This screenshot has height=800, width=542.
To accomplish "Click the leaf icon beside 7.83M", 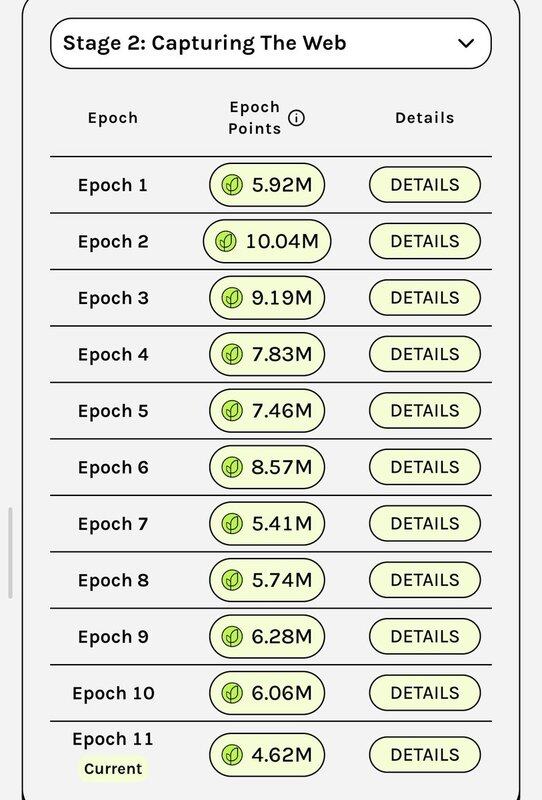I will tap(232, 354).
